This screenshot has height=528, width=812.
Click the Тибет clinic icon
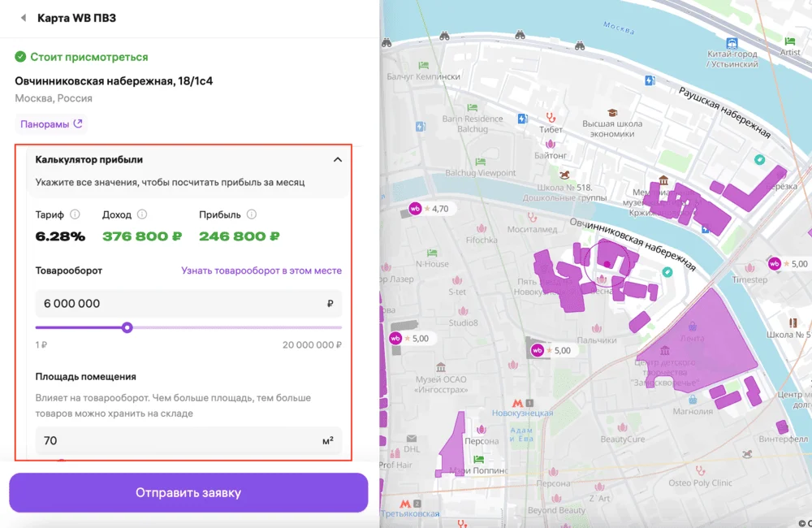(551, 118)
